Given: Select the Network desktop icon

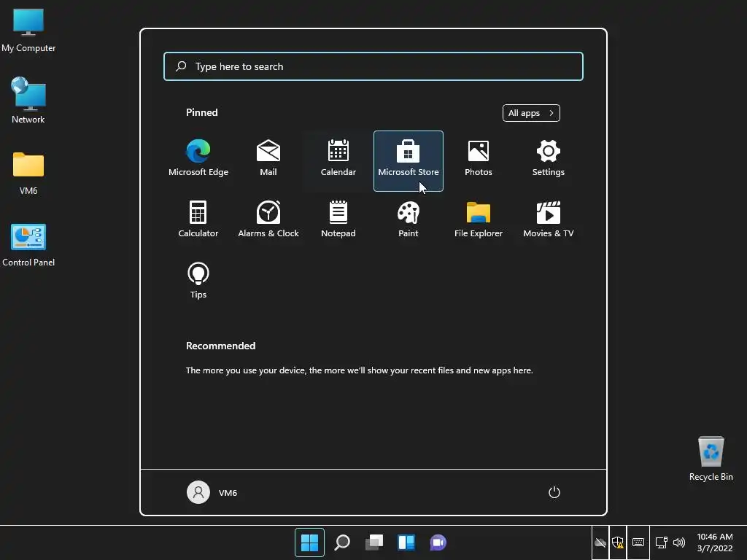Looking at the screenshot, I should click(28, 101).
